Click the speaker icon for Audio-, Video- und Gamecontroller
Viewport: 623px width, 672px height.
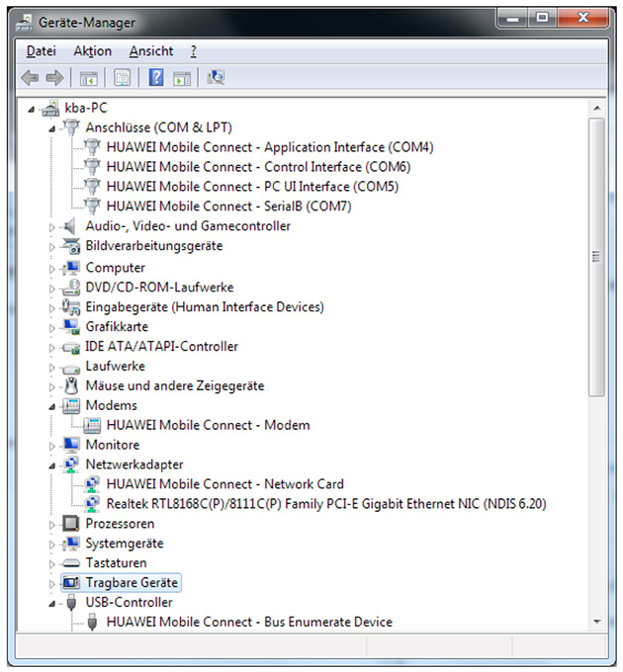coord(71,226)
